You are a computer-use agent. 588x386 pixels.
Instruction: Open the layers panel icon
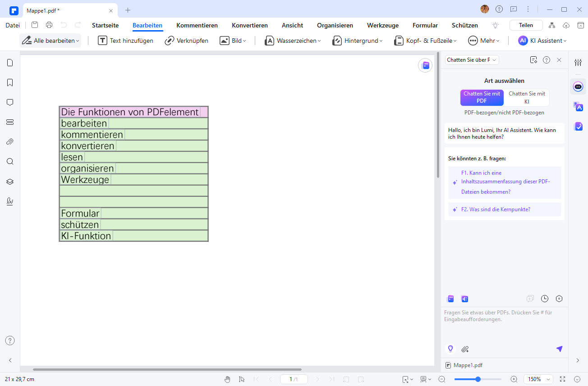[x=10, y=182]
